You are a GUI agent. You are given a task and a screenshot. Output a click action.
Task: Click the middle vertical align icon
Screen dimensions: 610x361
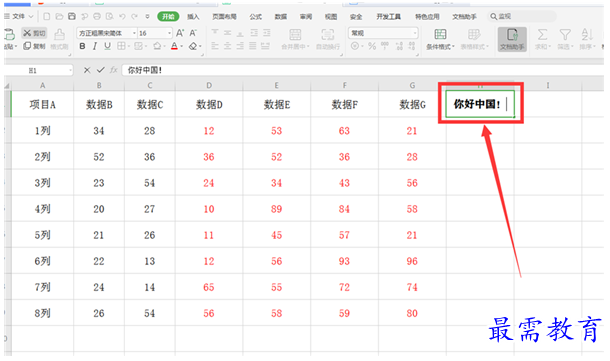pos(228,33)
